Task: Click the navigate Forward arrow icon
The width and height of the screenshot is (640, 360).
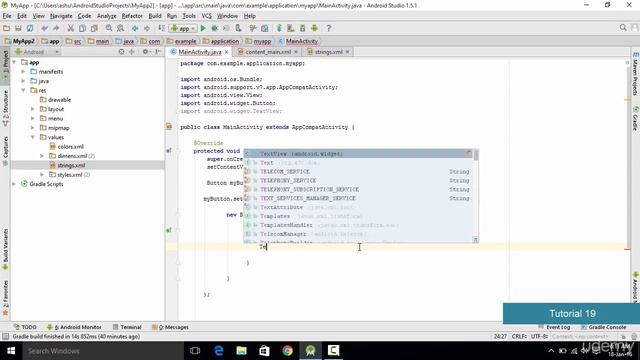Action: (x=147, y=28)
